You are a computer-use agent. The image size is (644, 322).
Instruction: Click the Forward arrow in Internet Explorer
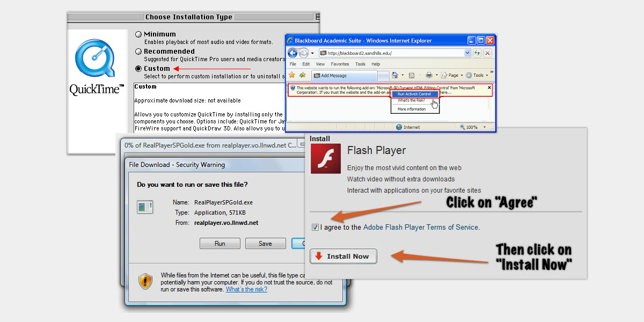[x=304, y=53]
